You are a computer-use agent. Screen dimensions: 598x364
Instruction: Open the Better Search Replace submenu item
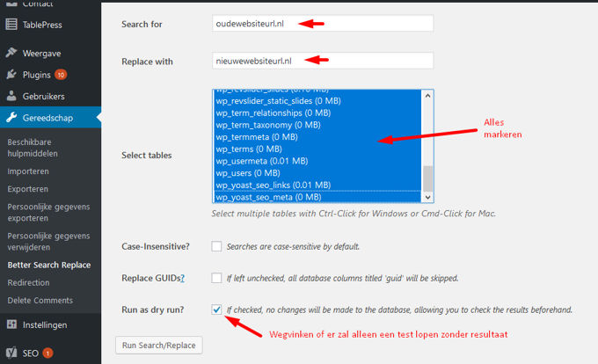pos(49,265)
